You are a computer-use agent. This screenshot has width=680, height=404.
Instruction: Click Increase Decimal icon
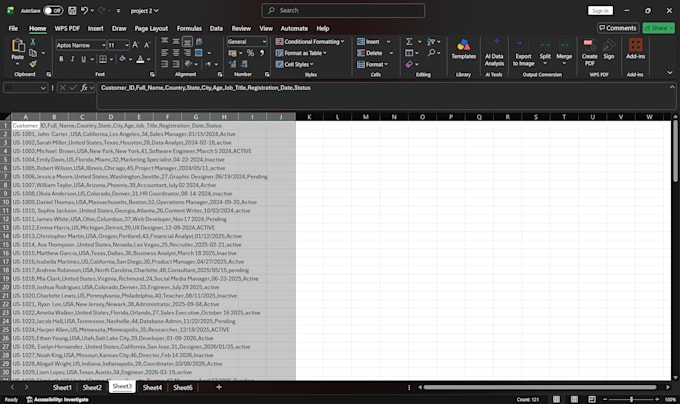click(x=232, y=64)
